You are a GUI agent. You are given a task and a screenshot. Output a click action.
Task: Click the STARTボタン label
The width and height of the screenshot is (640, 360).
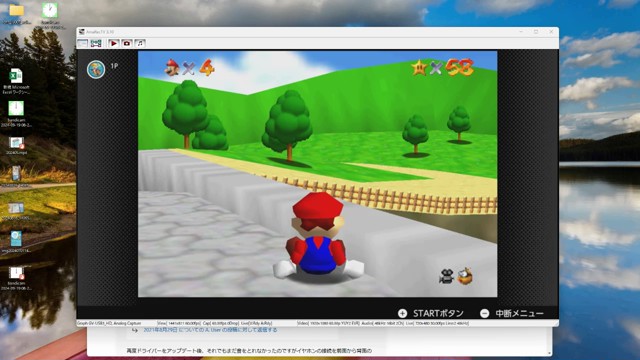point(438,313)
